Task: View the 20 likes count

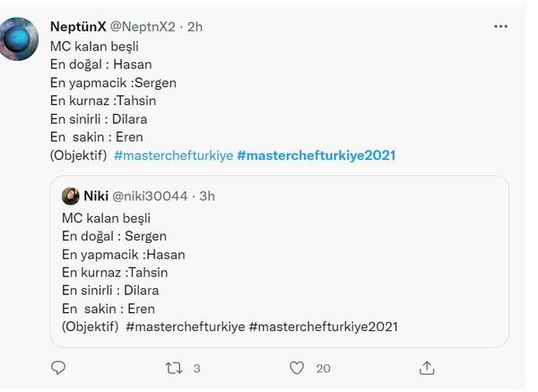Action: click(324, 368)
